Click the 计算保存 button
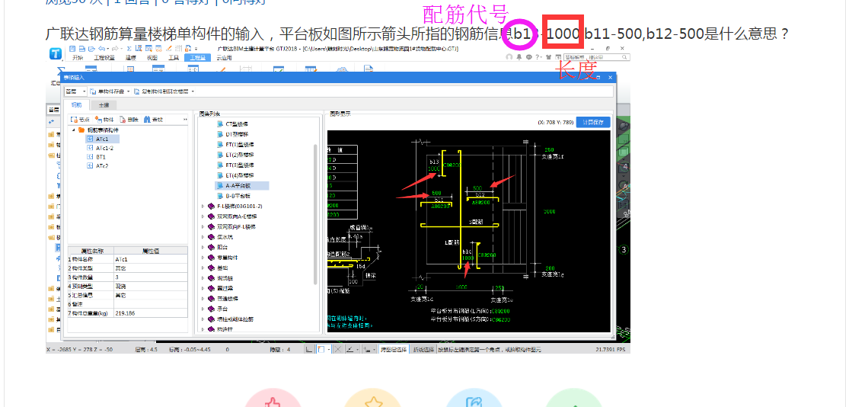The width and height of the screenshot is (868, 407). (593, 123)
